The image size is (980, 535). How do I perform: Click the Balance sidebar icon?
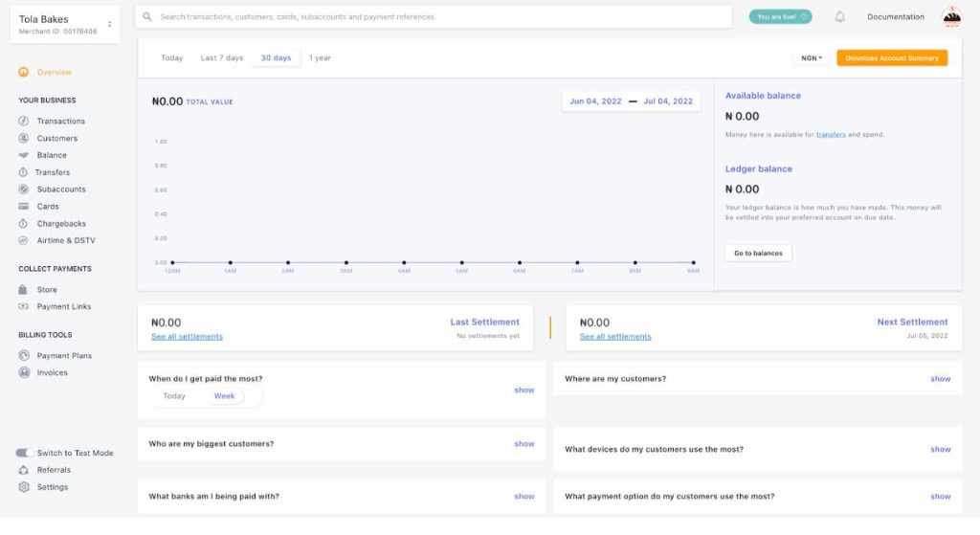point(23,155)
